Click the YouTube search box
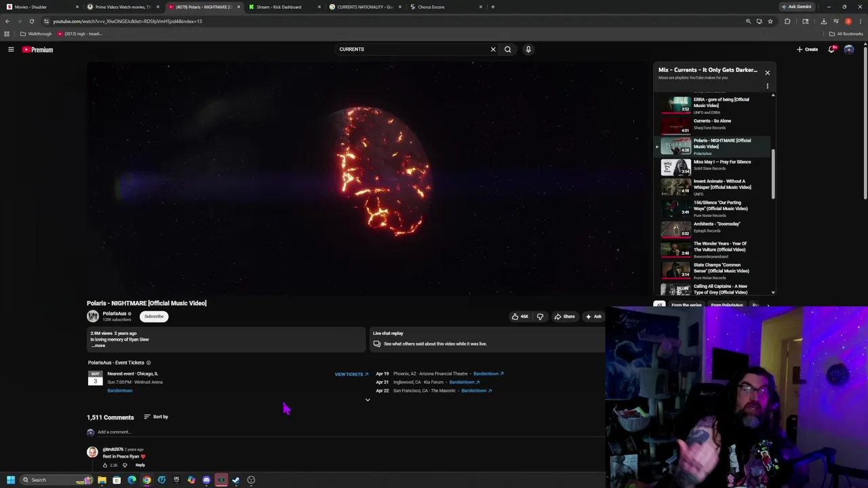868x488 pixels. tap(412, 49)
